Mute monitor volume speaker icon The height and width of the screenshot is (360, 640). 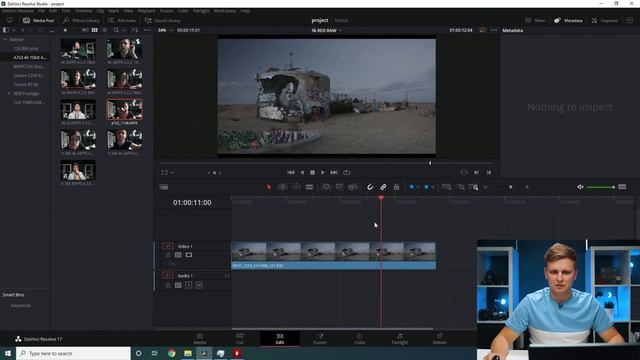coord(580,187)
